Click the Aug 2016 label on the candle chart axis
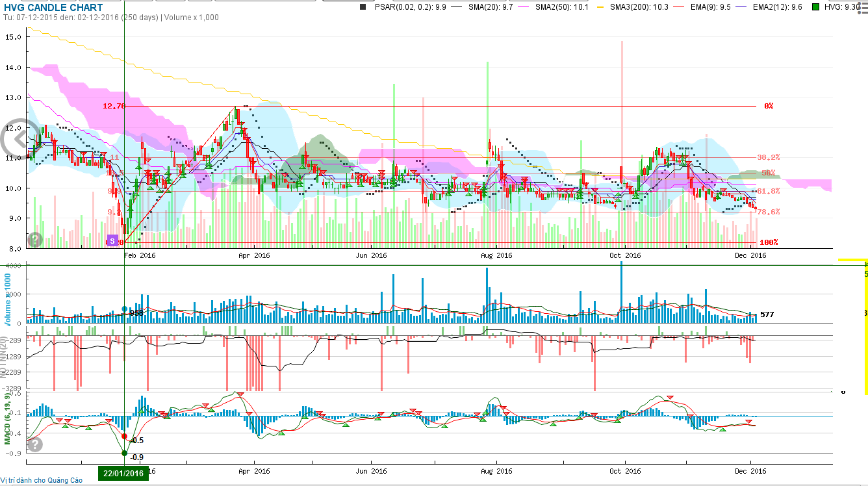 [496, 255]
